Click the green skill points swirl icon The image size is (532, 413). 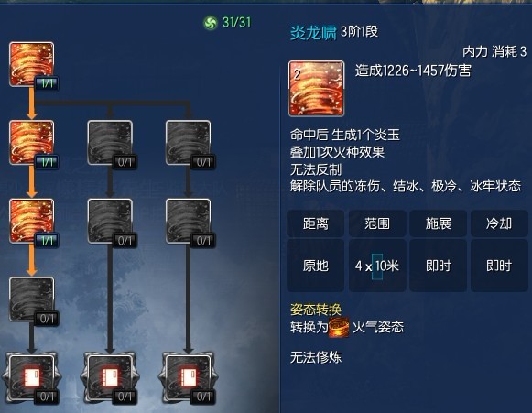point(210,23)
